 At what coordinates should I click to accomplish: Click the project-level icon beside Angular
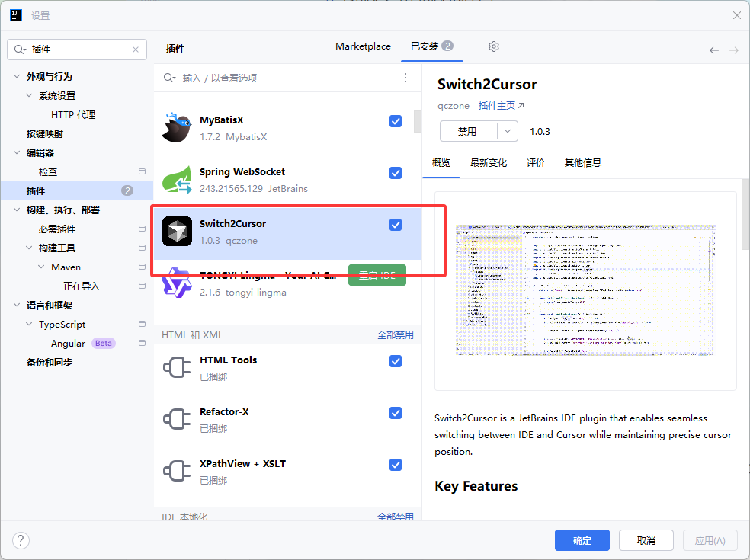142,343
